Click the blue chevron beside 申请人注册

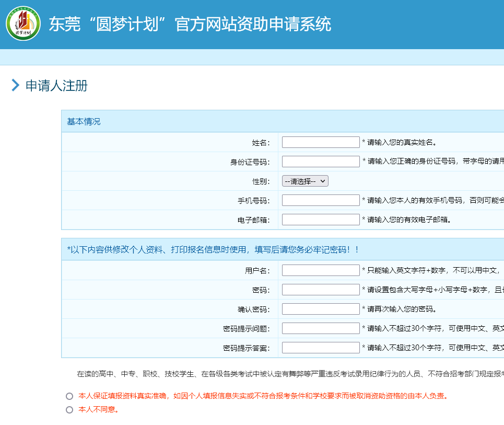coord(16,85)
